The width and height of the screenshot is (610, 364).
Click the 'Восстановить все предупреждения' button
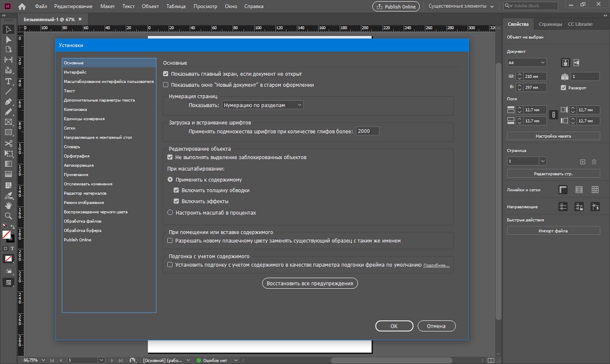tap(310, 283)
